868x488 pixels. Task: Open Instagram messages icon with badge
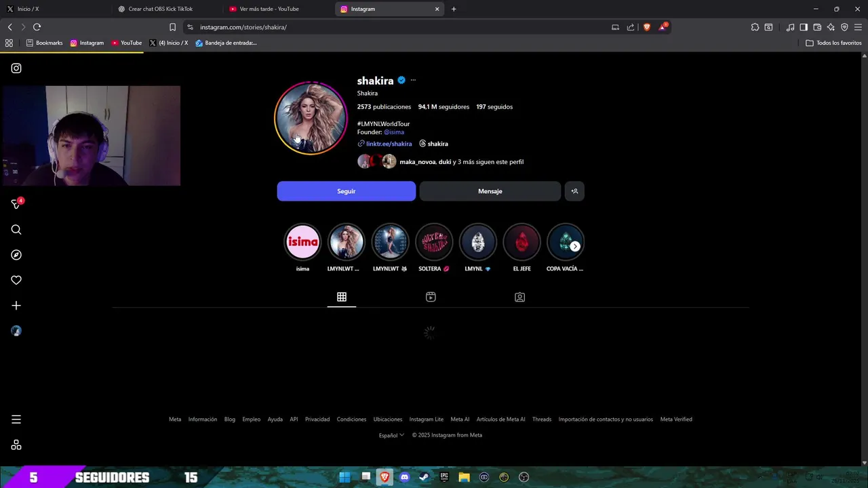pyautogui.click(x=17, y=203)
